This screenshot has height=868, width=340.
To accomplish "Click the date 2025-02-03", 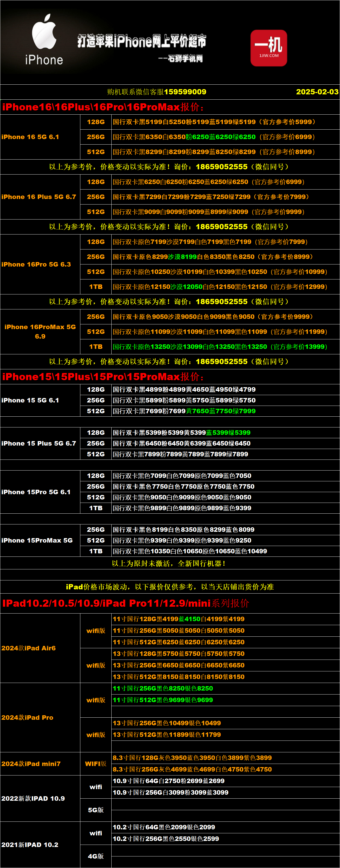I will (317, 92).
